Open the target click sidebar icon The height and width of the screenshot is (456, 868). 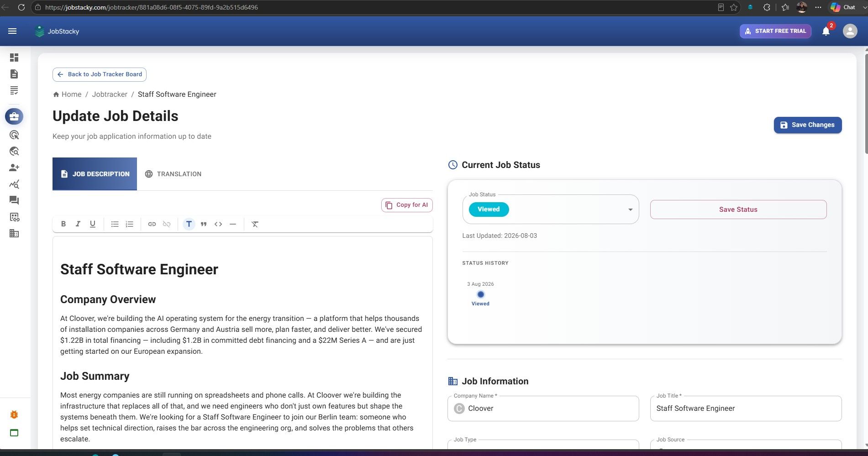pyautogui.click(x=14, y=135)
